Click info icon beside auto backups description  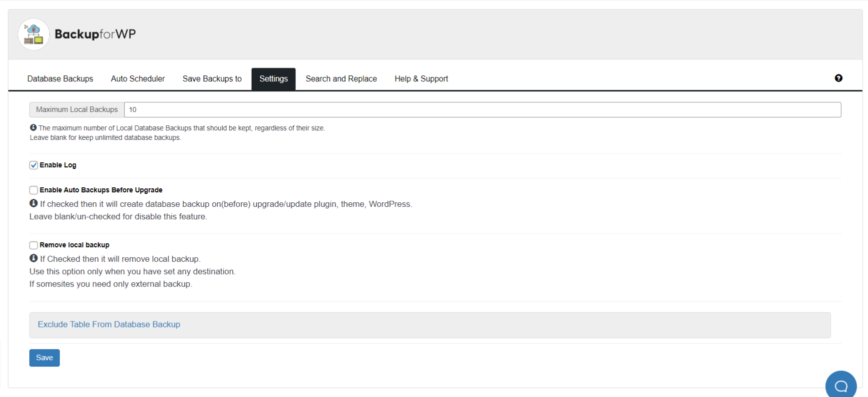tap(33, 203)
